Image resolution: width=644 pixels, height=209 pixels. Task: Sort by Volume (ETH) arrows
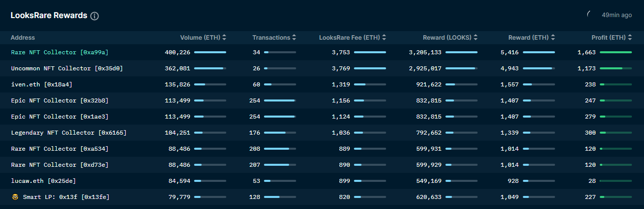tap(224, 38)
